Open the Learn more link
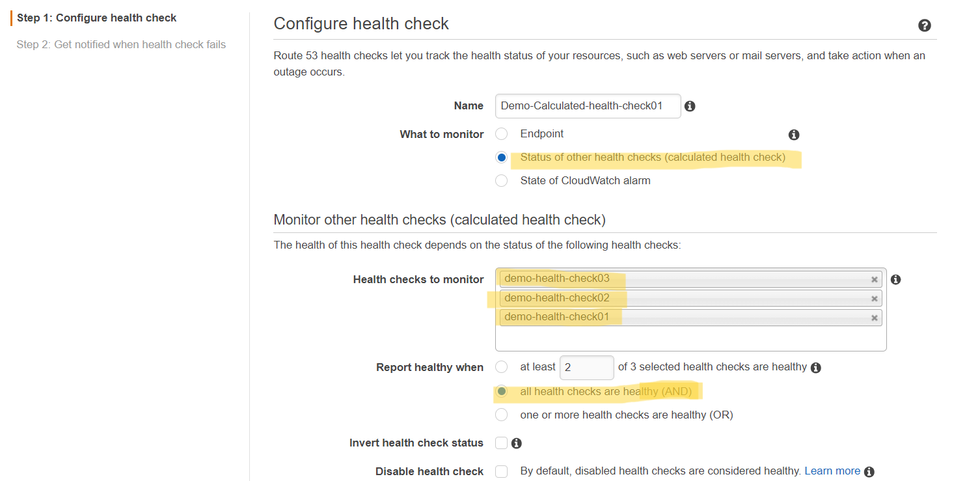The image size is (980, 481). 832,471
